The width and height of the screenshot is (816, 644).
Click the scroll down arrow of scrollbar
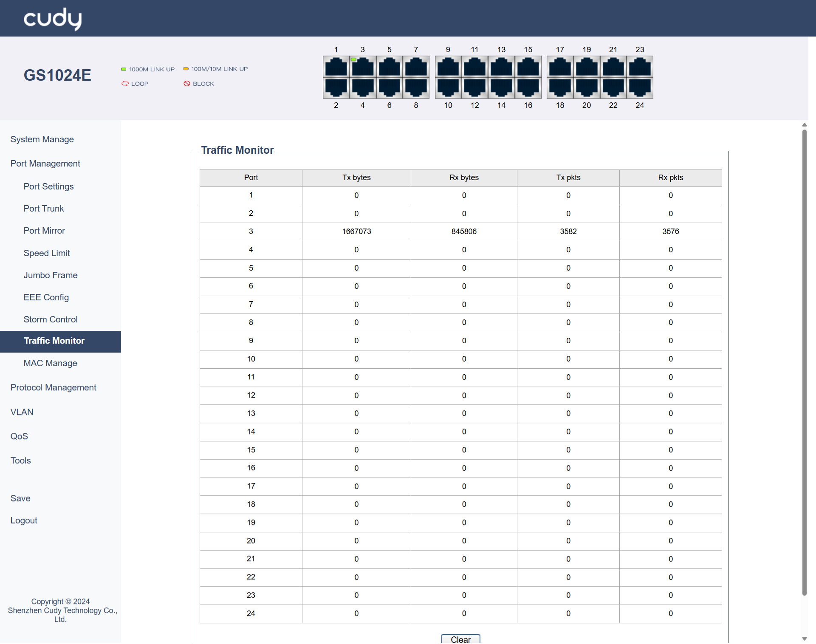coord(804,638)
